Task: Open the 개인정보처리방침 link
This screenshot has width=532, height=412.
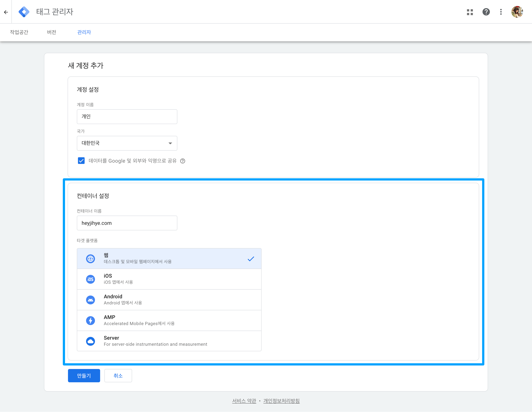Action: [281, 401]
